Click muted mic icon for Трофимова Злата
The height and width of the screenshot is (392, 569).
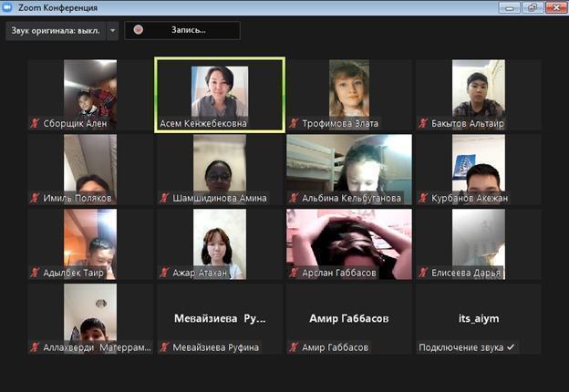pyautogui.click(x=294, y=123)
